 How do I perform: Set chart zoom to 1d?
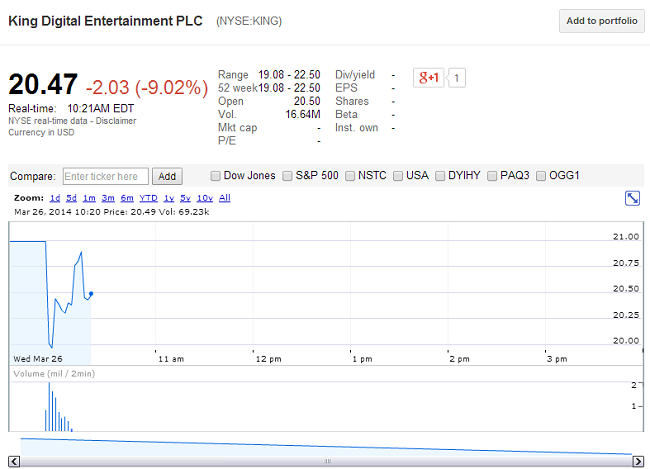[55, 198]
